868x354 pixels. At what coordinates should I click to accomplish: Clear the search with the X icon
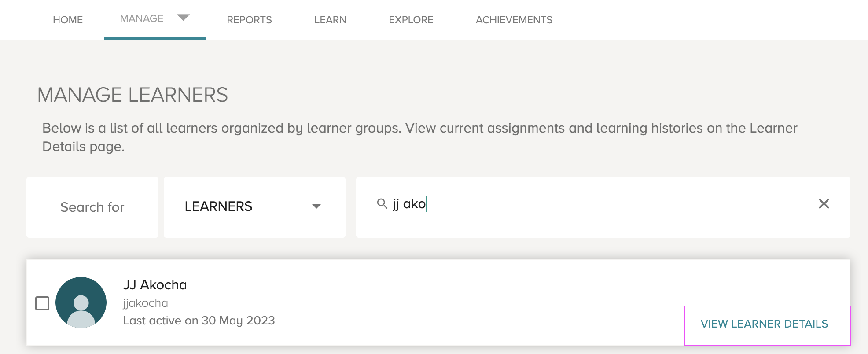click(x=824, y=203)
